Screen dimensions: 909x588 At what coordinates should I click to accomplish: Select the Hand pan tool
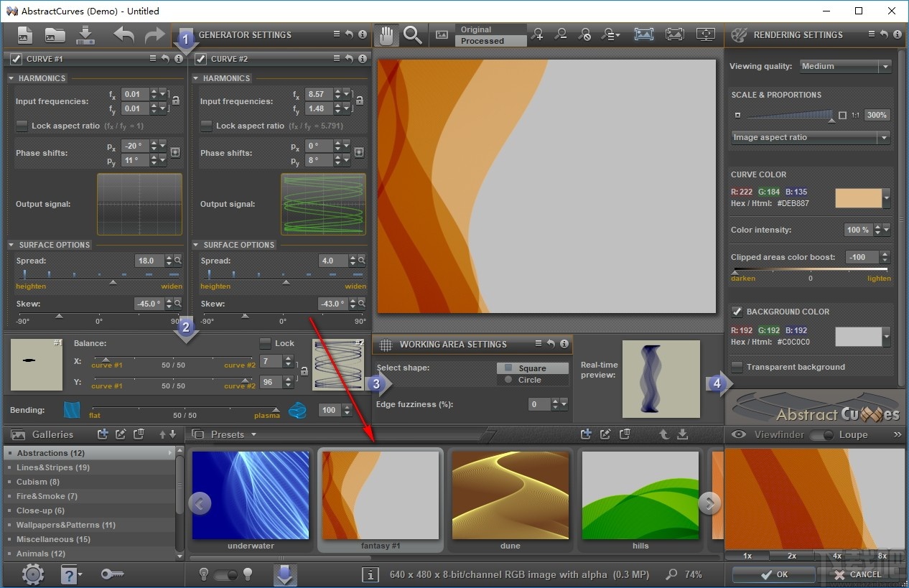pyautogui.click(x=388, y=35)
